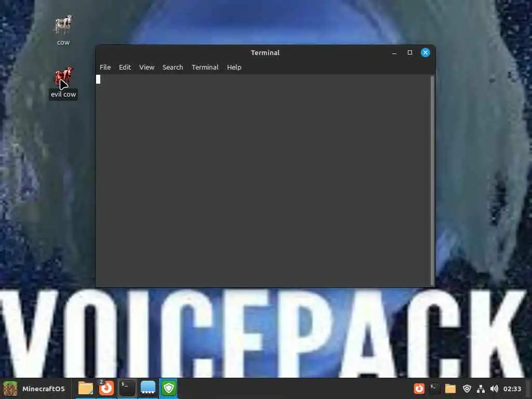
Task: Launch Firefox from taskbar launcher
Action: (107, 388)
